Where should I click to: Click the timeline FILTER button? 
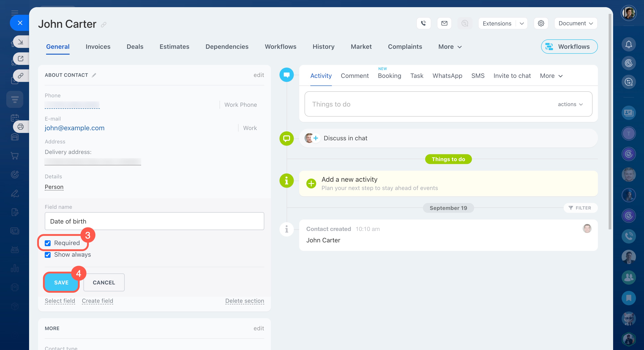coord(580,208)
